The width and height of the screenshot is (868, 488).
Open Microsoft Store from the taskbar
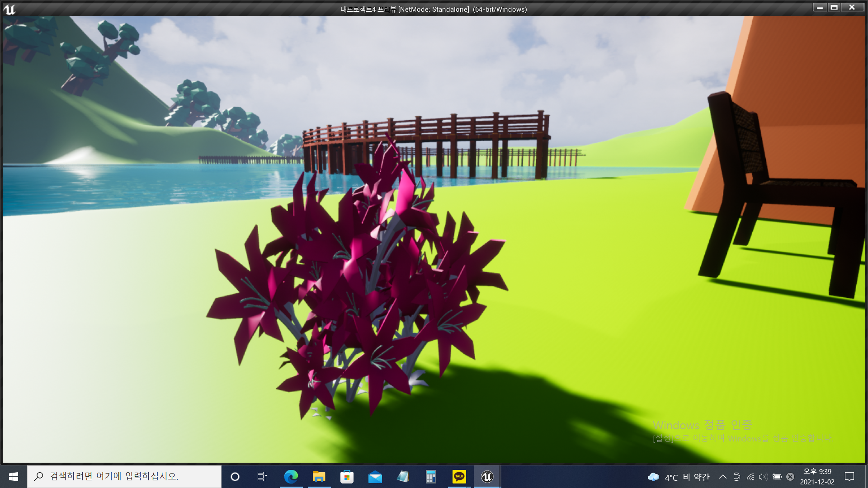[x=347, y=477]
